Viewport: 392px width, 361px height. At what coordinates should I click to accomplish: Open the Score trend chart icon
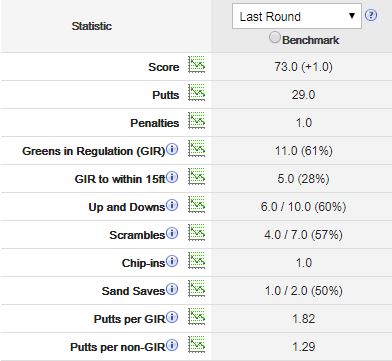(197, 65)
